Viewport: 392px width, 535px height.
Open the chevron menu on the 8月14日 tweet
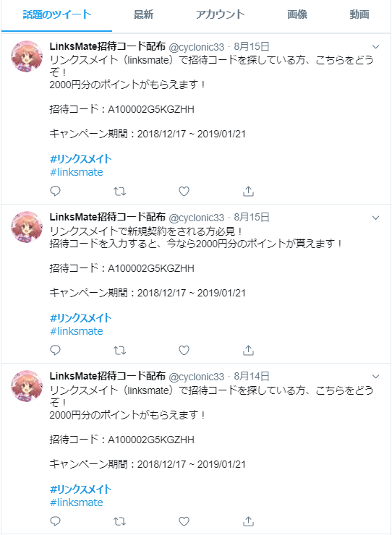coord(375,377)
